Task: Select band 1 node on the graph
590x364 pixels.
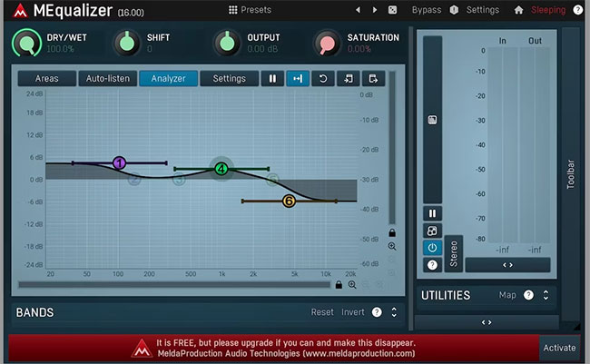Action: pos(119,163)
